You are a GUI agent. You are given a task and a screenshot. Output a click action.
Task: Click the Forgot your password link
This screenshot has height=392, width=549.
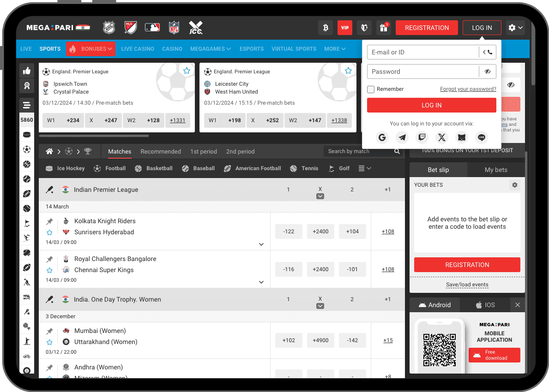tap(468, 89)
